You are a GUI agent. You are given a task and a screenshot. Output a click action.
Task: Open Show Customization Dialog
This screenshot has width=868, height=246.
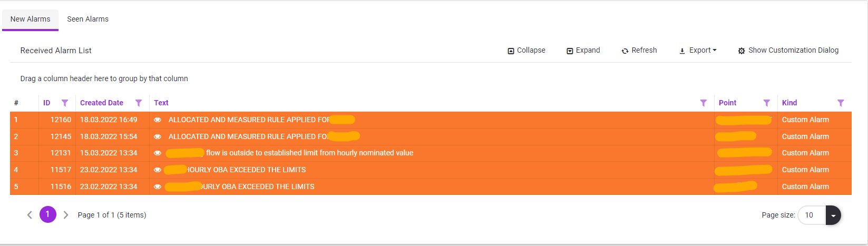pos(788,51)
